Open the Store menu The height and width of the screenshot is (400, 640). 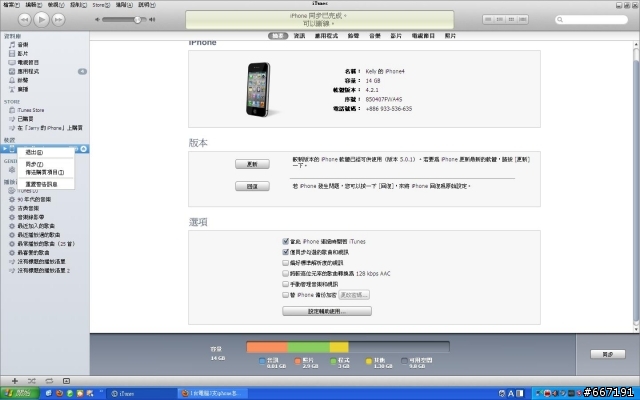pyautogui.click(x=101, y=5)
